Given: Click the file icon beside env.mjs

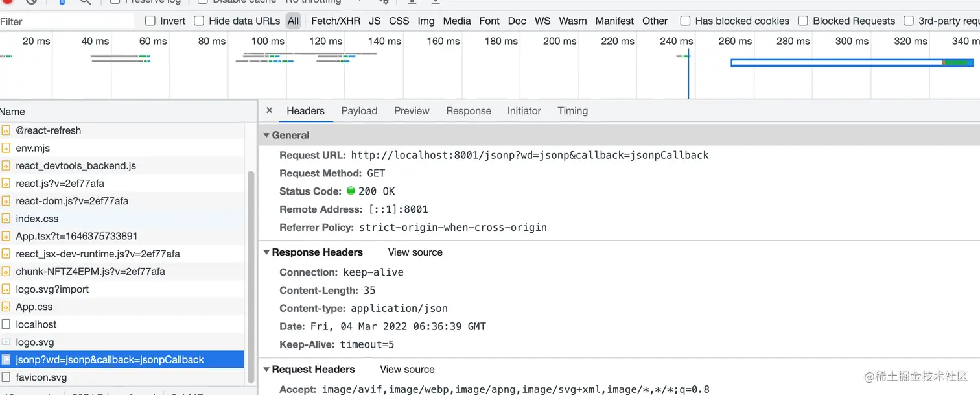Looking at the screenshot, I should pyautogui.click(x=6, y=148).
